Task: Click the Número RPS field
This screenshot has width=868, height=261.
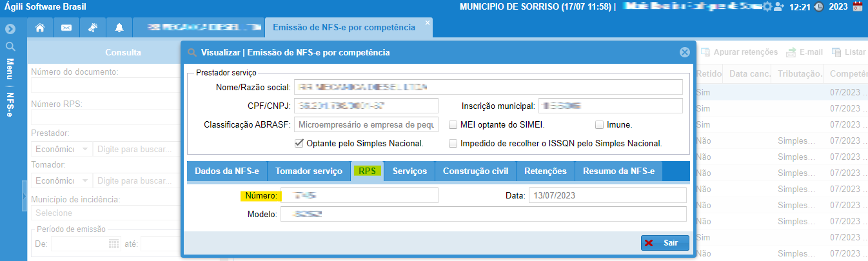Action: tap(106, 117)
